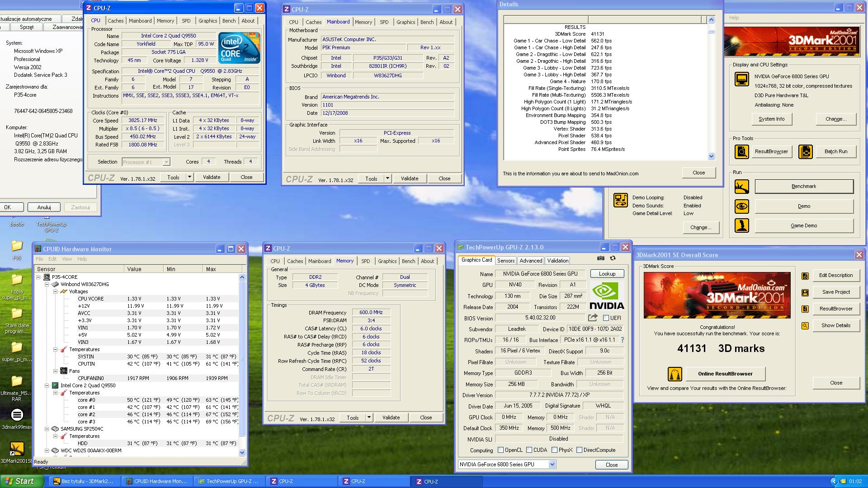Click the demo settings icon beside Demo Looping
Screen dimensions: 868x488
click(x=620, y=200)
